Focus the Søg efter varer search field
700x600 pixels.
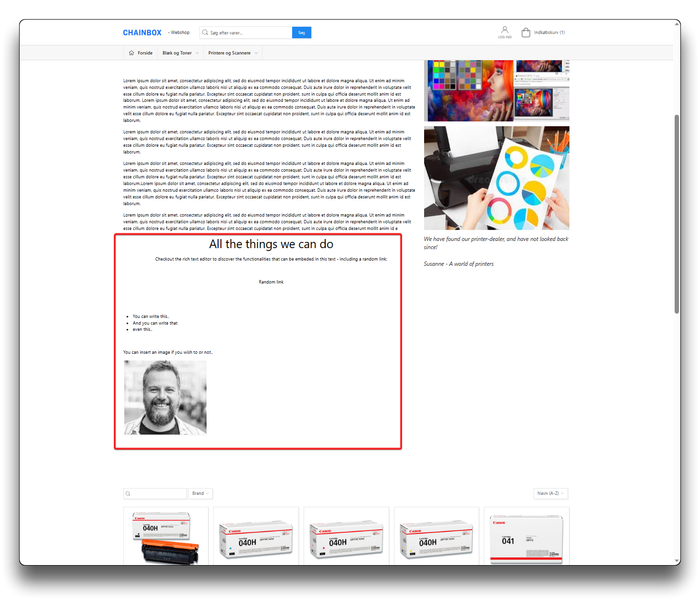coord(249,33)
